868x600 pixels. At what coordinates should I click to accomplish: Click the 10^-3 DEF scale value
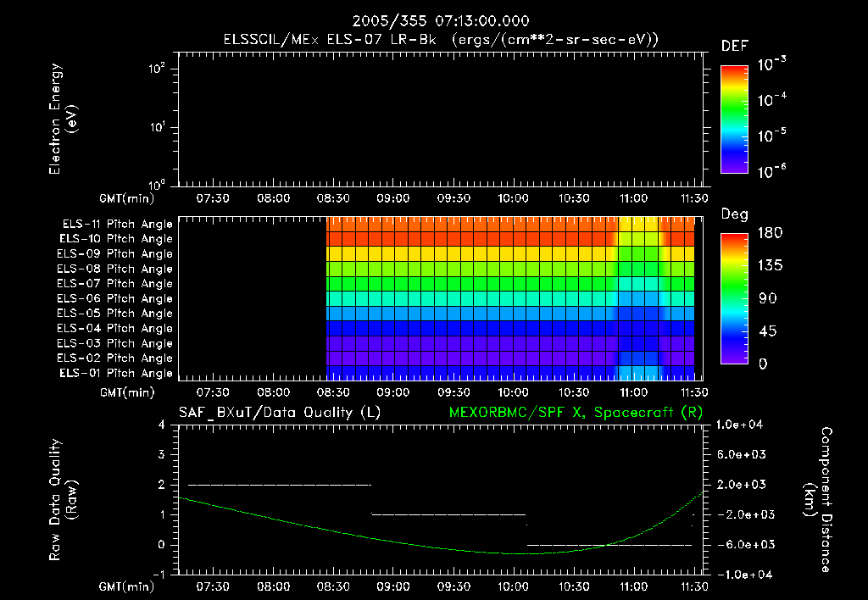click(x=771, y=64)
